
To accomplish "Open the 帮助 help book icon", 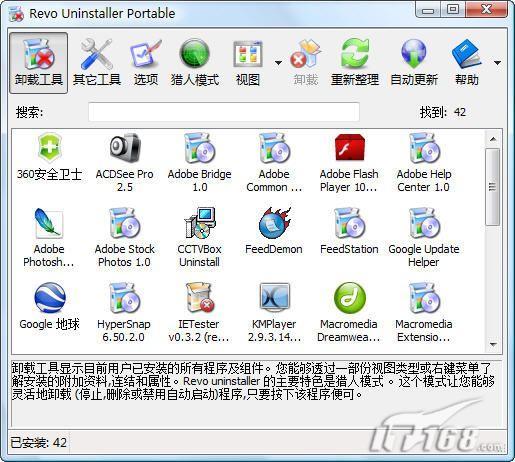I will pos(467,63).
